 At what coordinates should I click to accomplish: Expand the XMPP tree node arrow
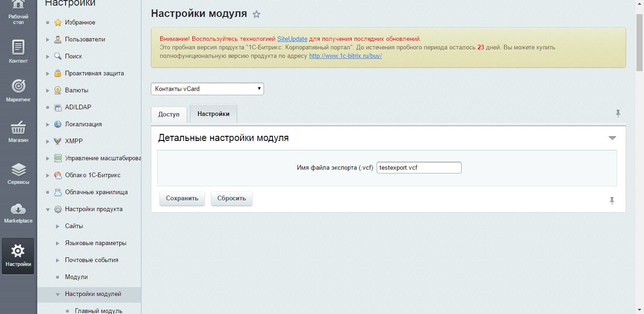click(x=48, y=141)
